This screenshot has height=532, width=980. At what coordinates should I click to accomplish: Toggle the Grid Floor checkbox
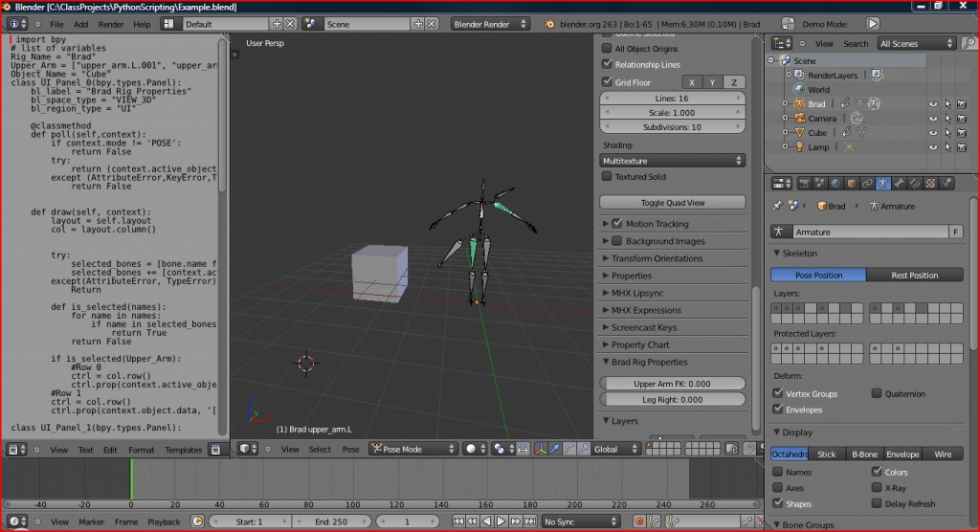pos(606,81)
